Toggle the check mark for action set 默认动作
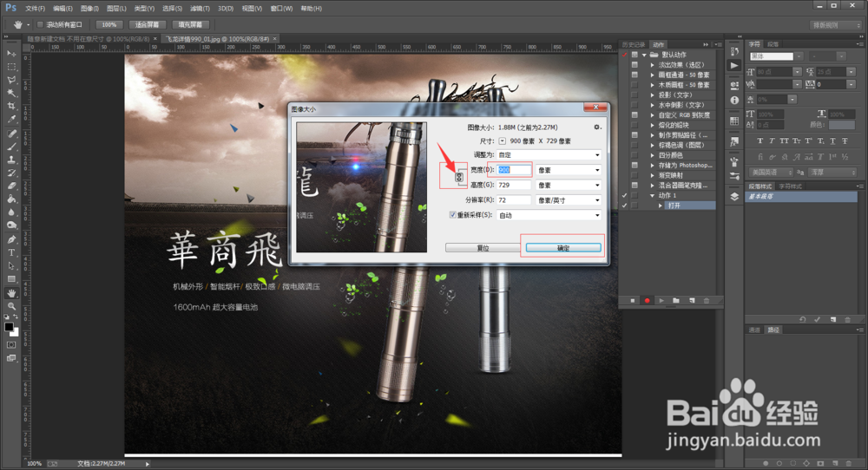The height and width of the screenshot is (470, 868). click(x=625, y=55)
